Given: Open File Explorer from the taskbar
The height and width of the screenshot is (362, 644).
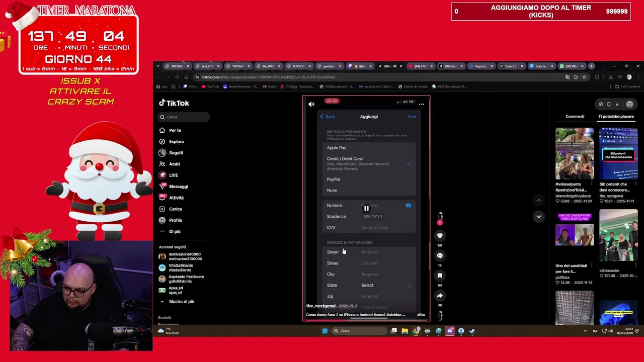Looking at the screenshot, I should click(x=405, y=331).
